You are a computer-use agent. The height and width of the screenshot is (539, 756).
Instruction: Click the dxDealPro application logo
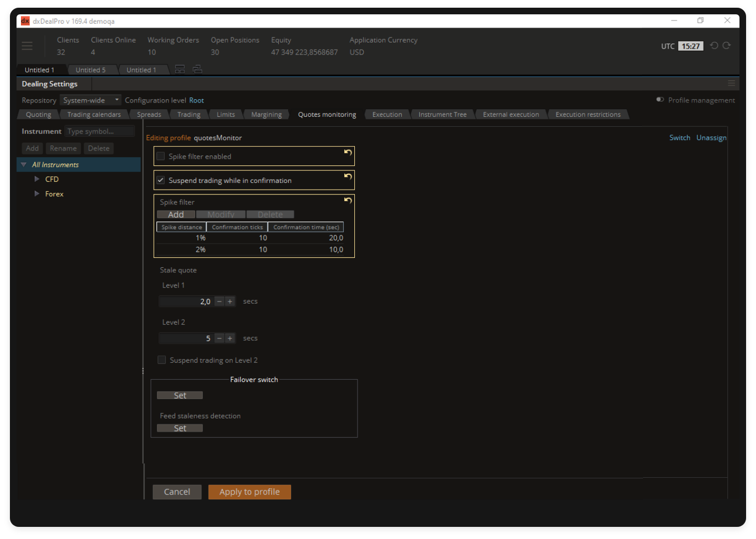(x=25, y=21)
